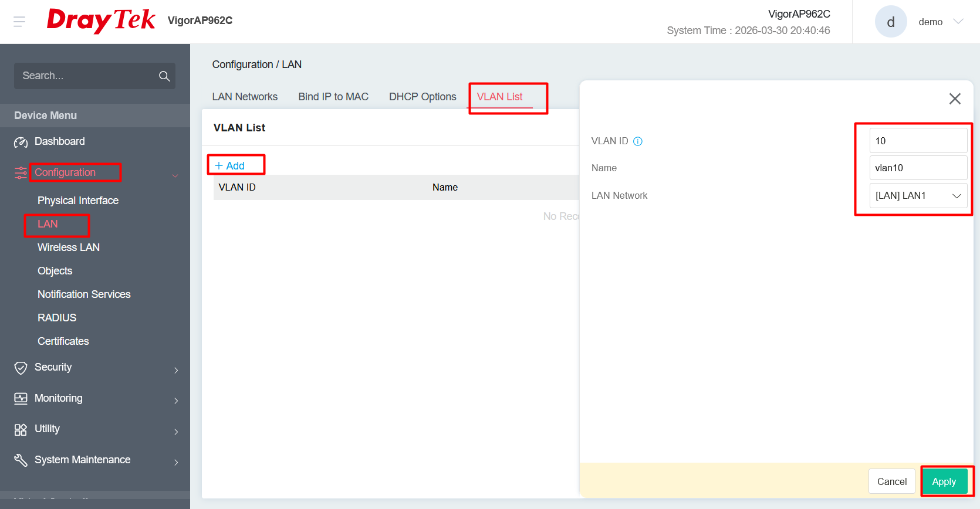Collapse the Configuration menu section
Image resolution: width=980 pixels, height=509 pixels.
[x=175, y=175]
